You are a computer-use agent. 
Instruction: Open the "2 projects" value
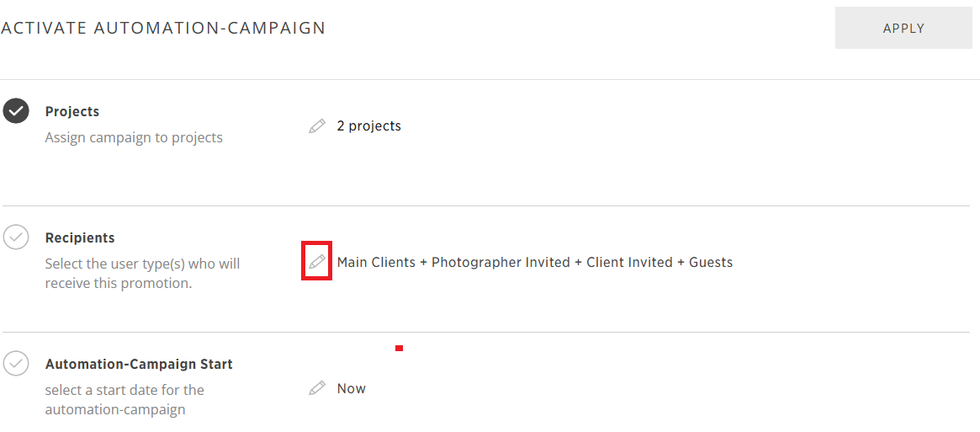coord(368,125)
